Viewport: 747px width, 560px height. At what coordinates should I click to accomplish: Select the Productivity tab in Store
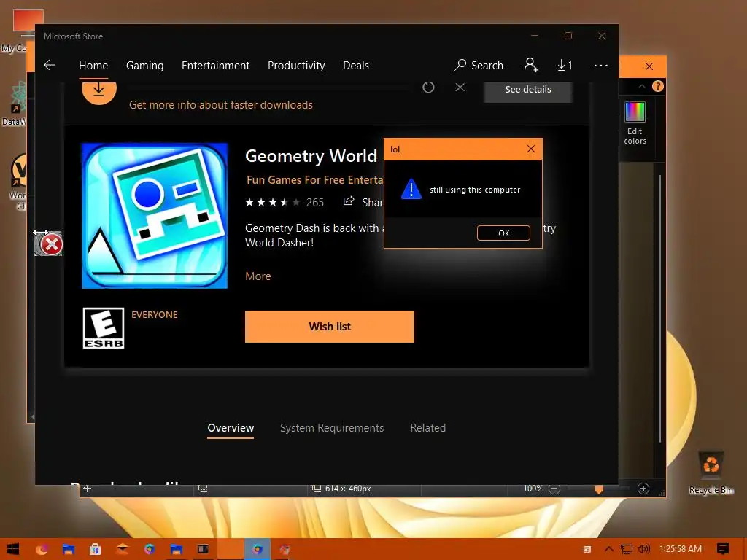click(296, 66)
